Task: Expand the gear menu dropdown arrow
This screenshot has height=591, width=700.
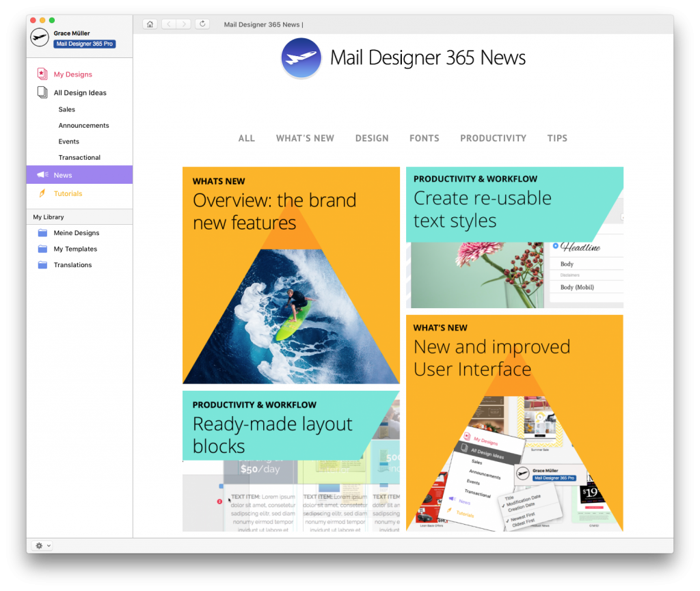Action: click(x=49, y=545)
